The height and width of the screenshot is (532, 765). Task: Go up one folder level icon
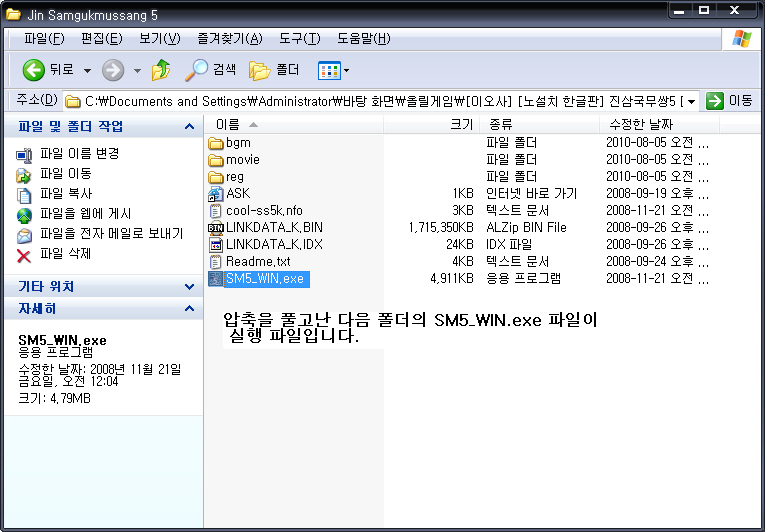coord(161,70)
